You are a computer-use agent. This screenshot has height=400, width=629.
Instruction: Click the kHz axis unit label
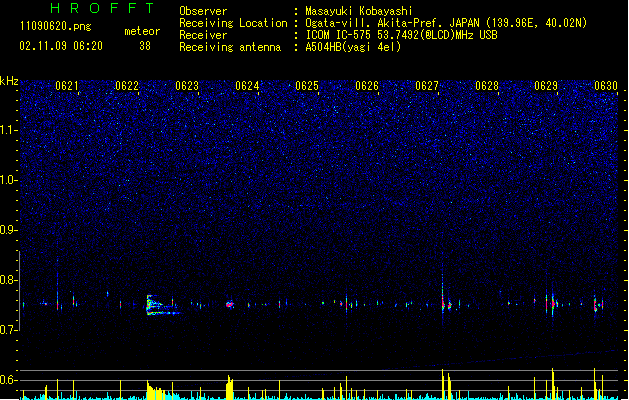click(9, 81)
